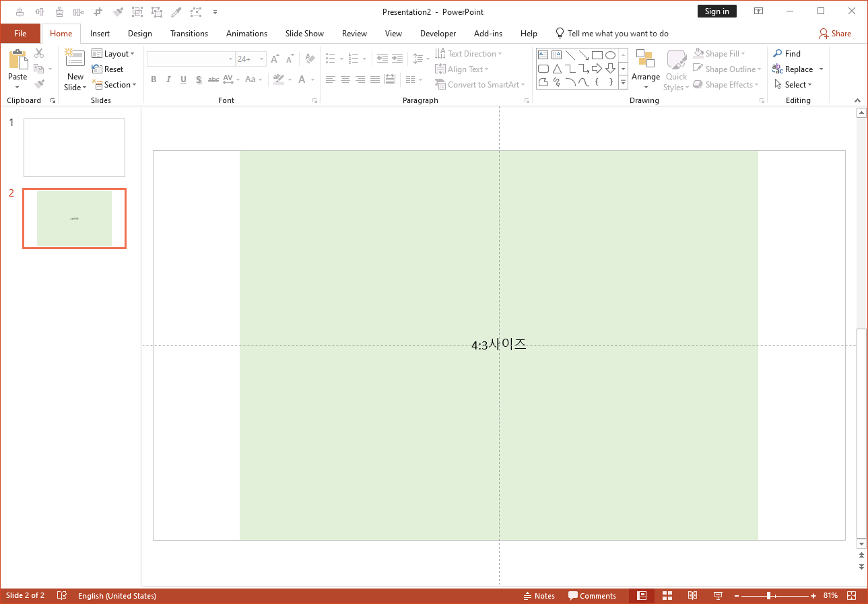This screenshot has height=604, width=868.
Task: Select the Eyedropper tool in Quick Access toolbar
Action: tap(176, 12)
